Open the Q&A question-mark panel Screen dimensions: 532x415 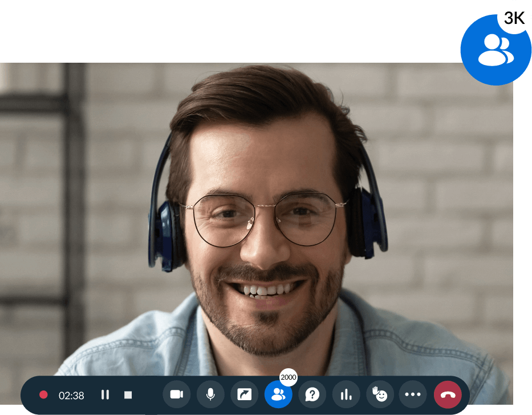tap(312, 394)
